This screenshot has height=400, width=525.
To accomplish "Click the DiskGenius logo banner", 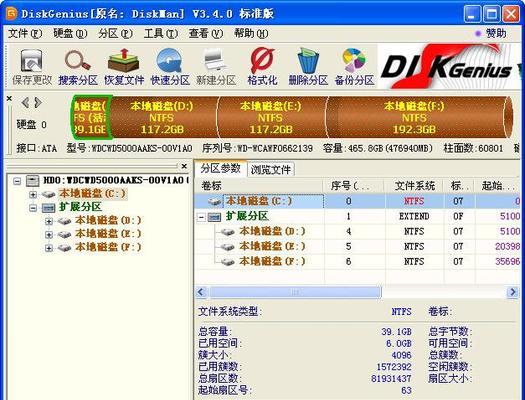I will [x=448, y=67].
